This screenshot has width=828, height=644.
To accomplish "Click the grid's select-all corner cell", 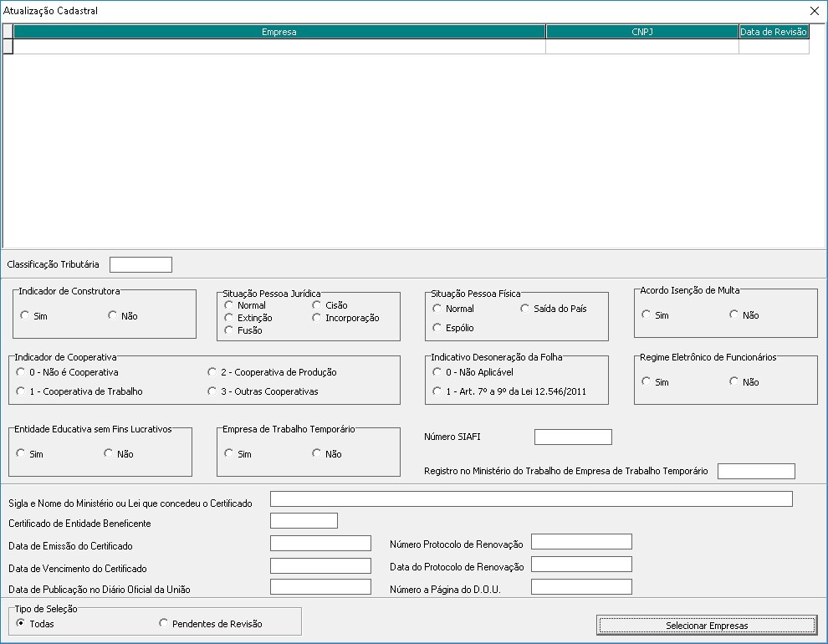I will pyautogui.click(x=8, y=32).
